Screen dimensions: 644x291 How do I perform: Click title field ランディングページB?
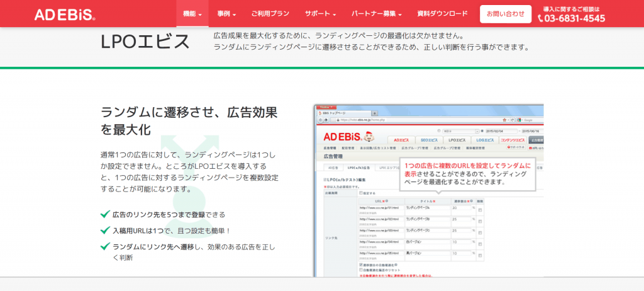click(427, 219)
